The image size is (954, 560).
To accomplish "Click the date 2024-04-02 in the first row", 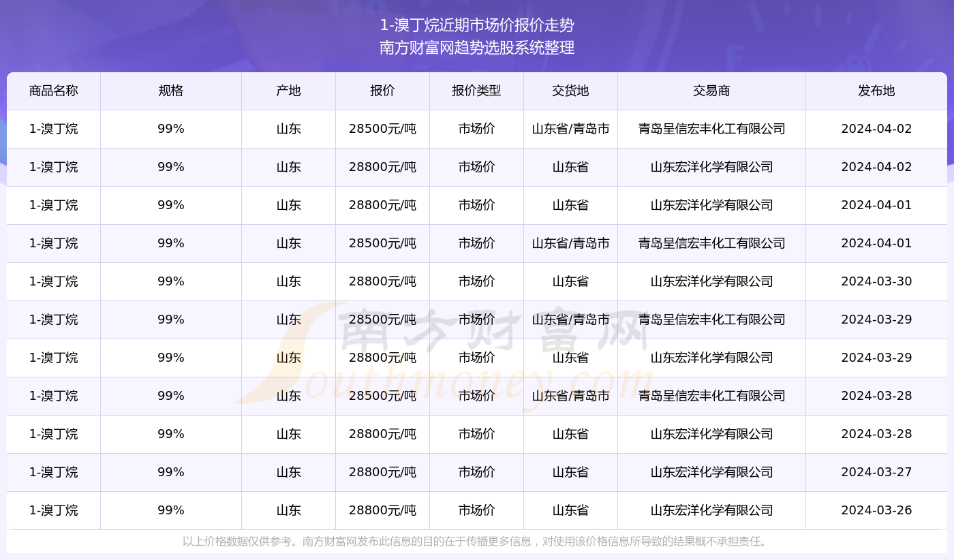I will [876, 129].
